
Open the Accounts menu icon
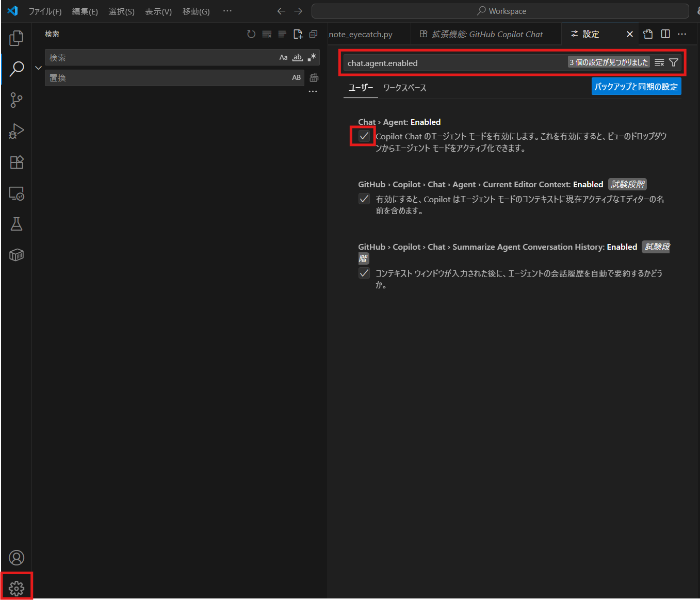pyautogui.click(x=17, y=558)
